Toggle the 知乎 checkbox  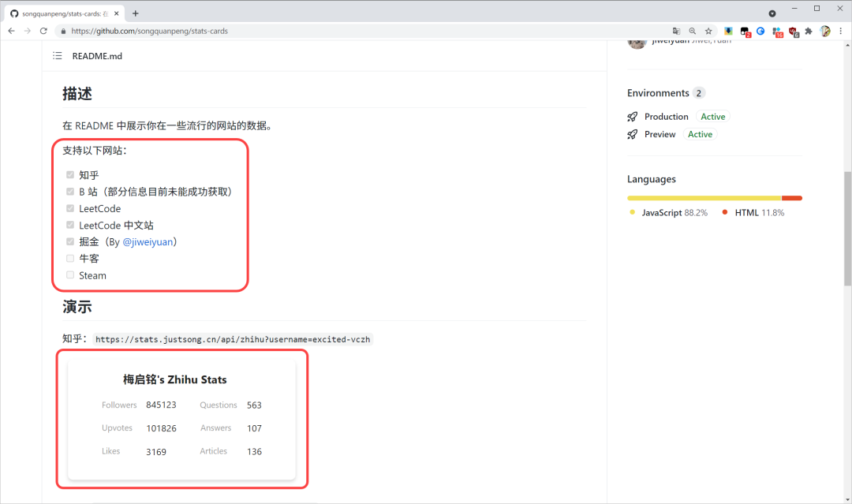[x=70, y=175]
